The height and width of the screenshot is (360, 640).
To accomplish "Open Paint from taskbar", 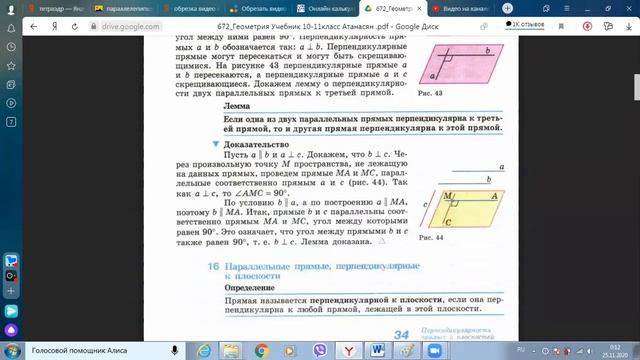I will (x=407, y=351).
